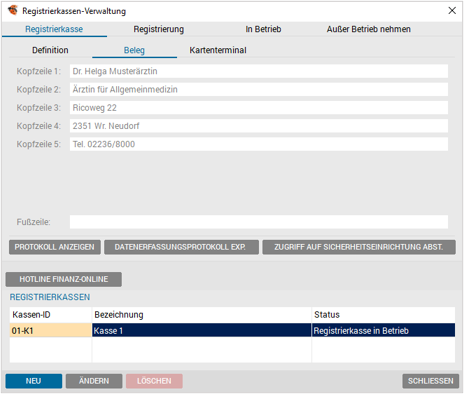Viewport: 464px width, 394px height.
Task: Click the Fußzeile label
Action: [x=33, y=222]
